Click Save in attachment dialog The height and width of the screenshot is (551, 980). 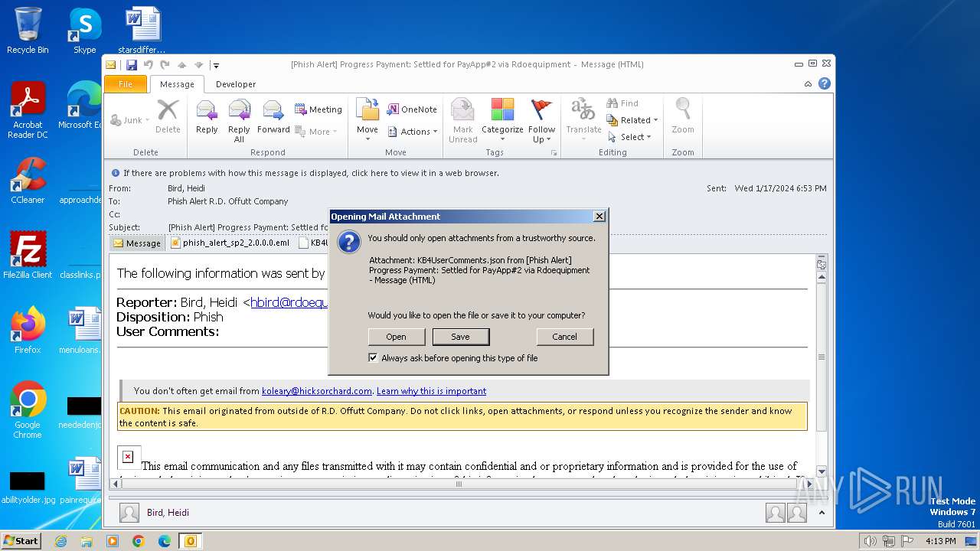click(460, 337)
